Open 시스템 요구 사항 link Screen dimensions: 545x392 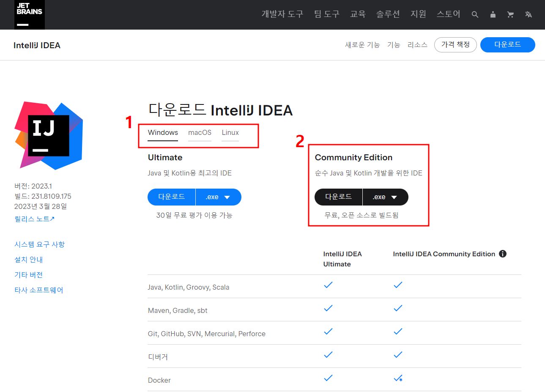coord(39,244)
